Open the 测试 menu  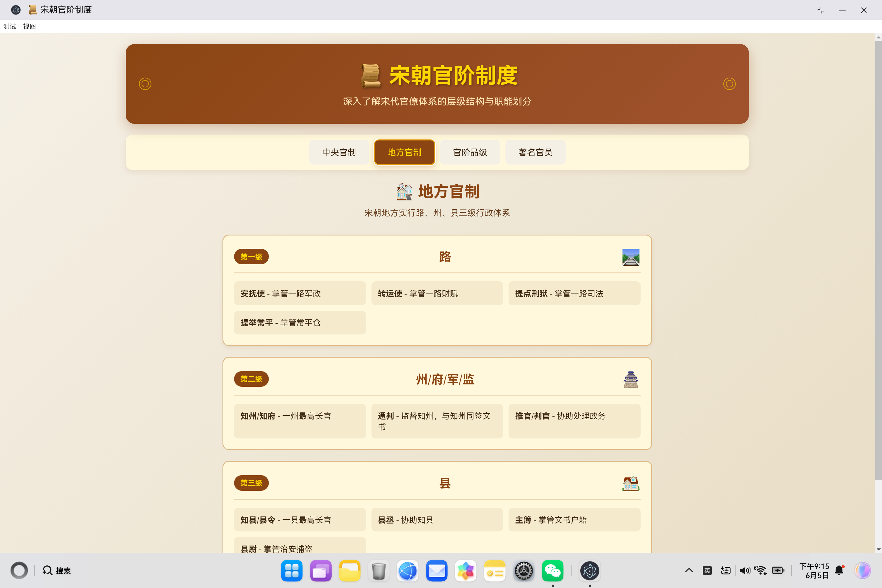pos(10,26)
